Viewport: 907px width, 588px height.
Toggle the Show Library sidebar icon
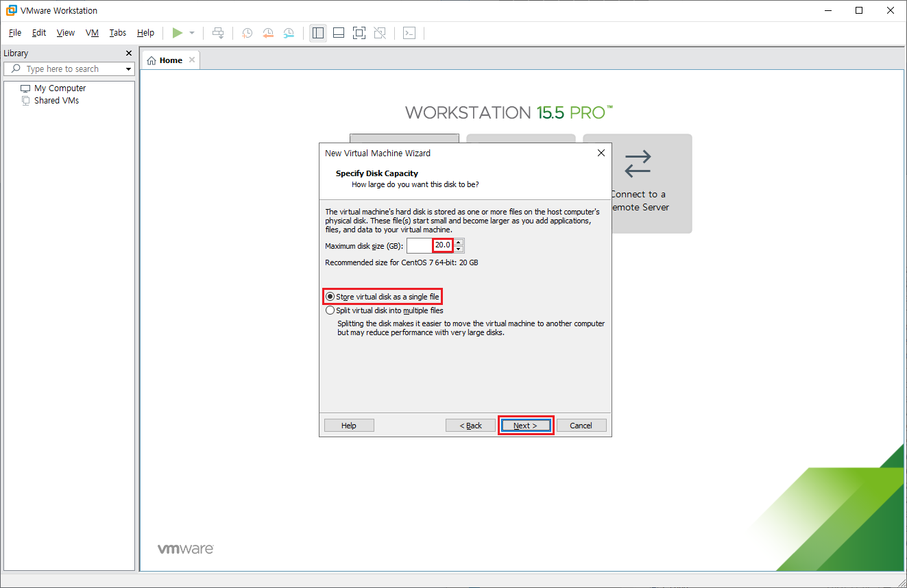click(317, 33)
